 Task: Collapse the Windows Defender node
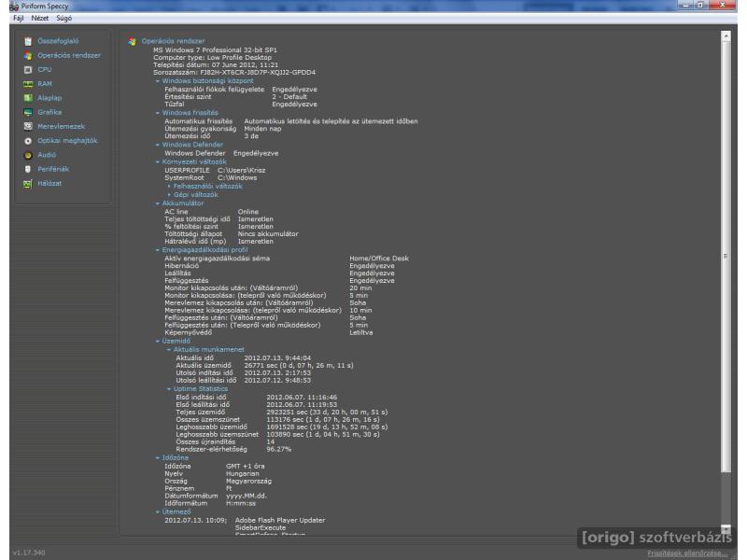pos(157,145)
